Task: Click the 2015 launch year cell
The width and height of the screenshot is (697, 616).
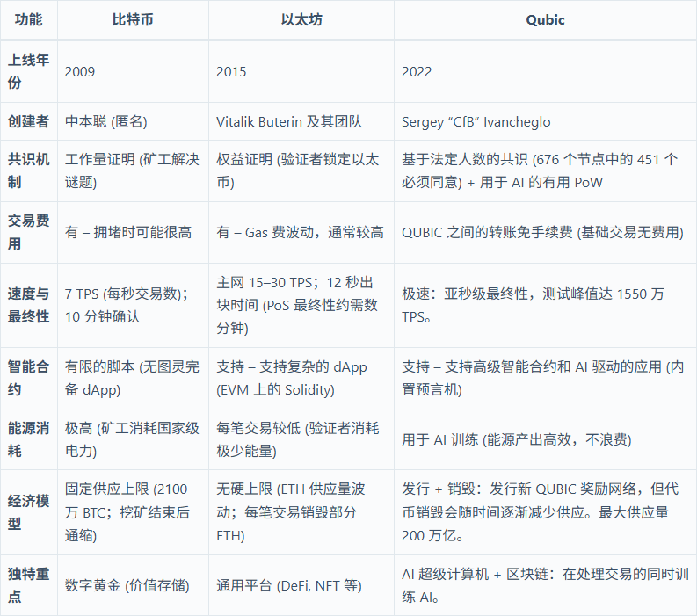Action: (x=231, y=71)
